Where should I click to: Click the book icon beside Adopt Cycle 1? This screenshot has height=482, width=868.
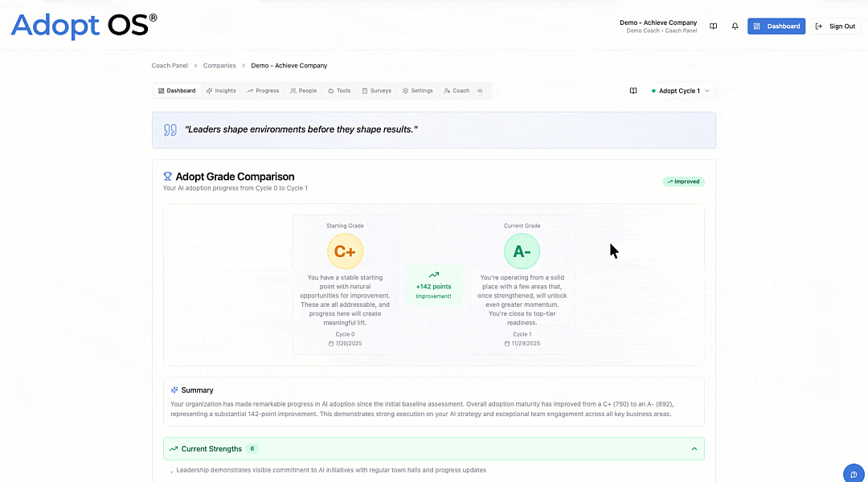pos(633,91)
